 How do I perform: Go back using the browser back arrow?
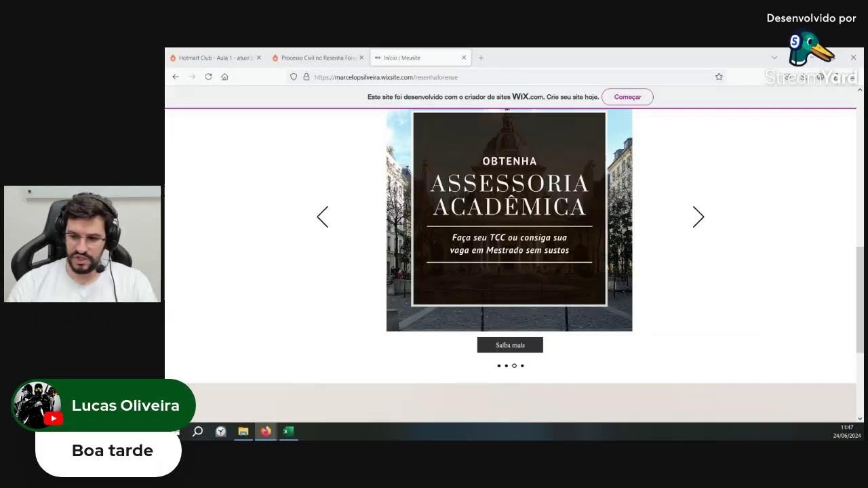pos(176,77)
